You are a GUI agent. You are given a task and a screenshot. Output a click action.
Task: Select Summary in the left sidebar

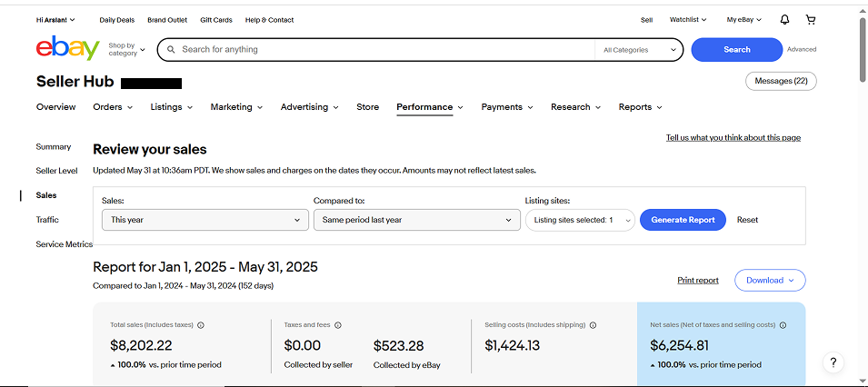click(x=54, y=147)
